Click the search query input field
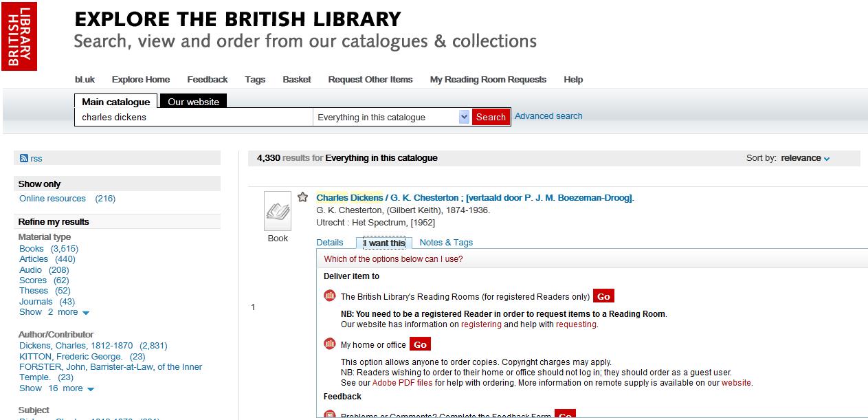 point(194,118)
